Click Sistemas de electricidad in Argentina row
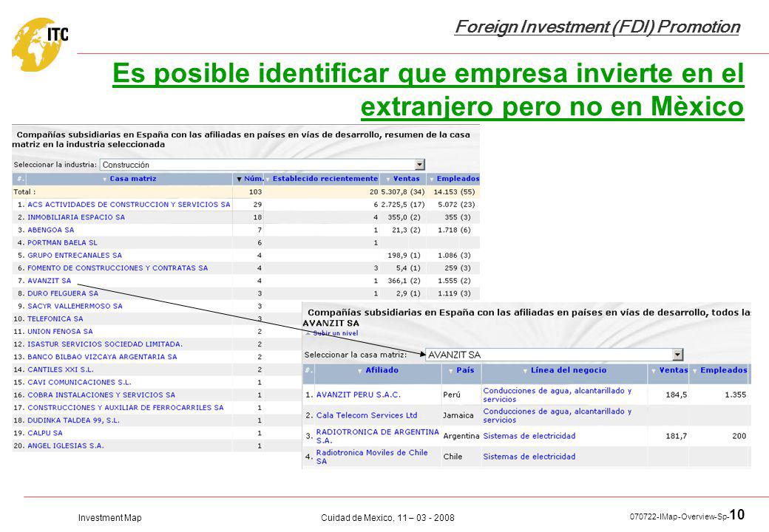The image size is (769, 532). point(529,437)
